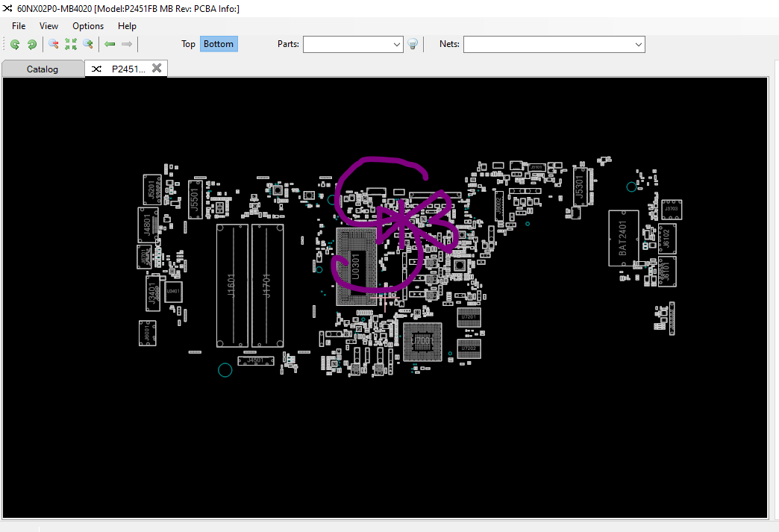Close the P2451 tab with the X

point(157,68)
